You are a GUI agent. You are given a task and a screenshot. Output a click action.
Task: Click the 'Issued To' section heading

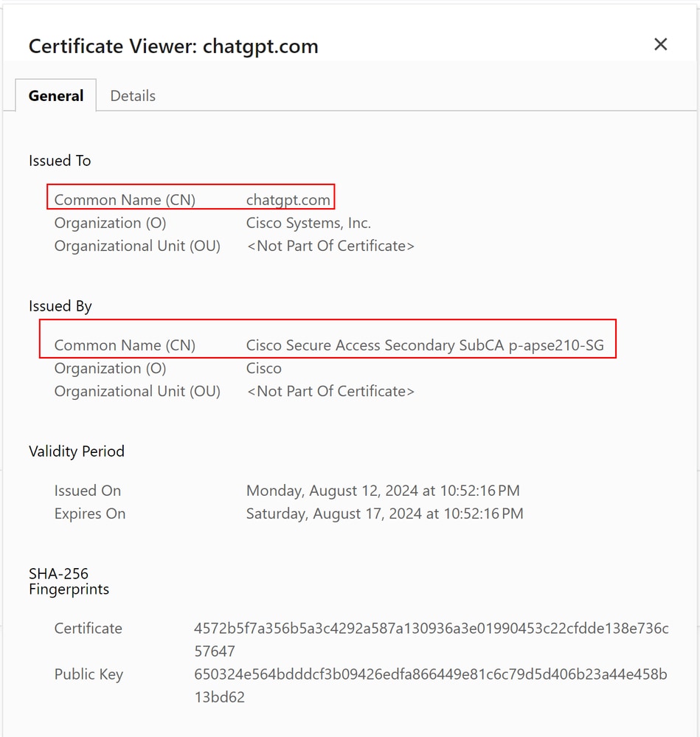[x=60, y=161]
